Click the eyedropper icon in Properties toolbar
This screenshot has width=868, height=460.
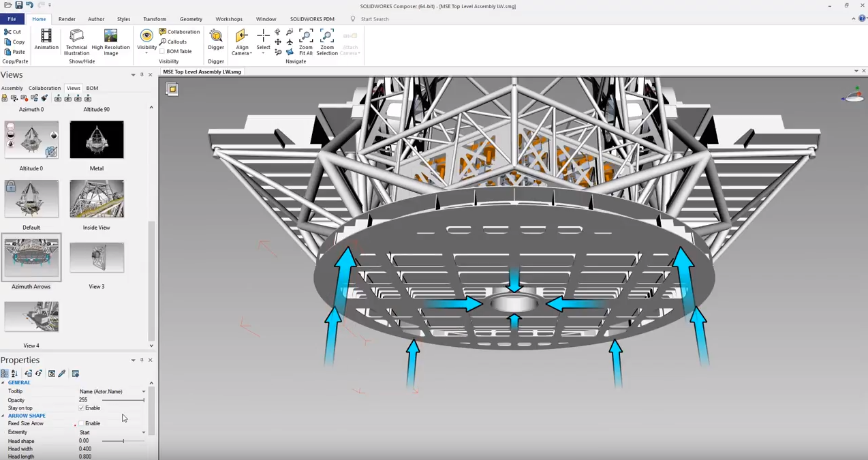pos(62,373)
